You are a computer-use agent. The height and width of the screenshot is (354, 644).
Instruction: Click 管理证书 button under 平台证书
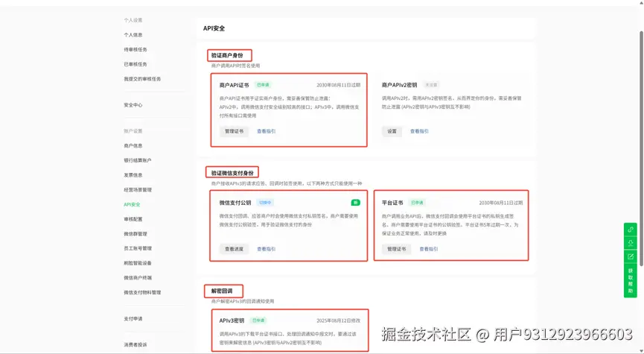396,249
